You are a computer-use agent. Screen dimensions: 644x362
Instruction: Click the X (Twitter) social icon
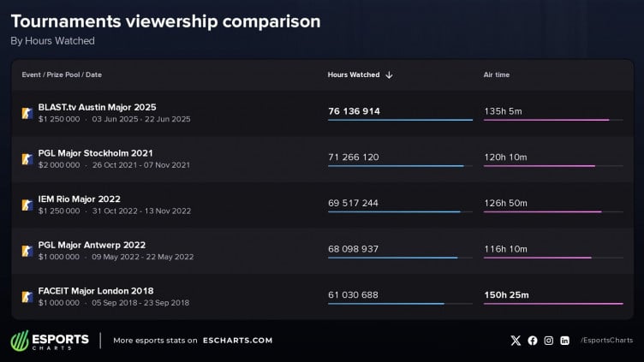point(516,341)
